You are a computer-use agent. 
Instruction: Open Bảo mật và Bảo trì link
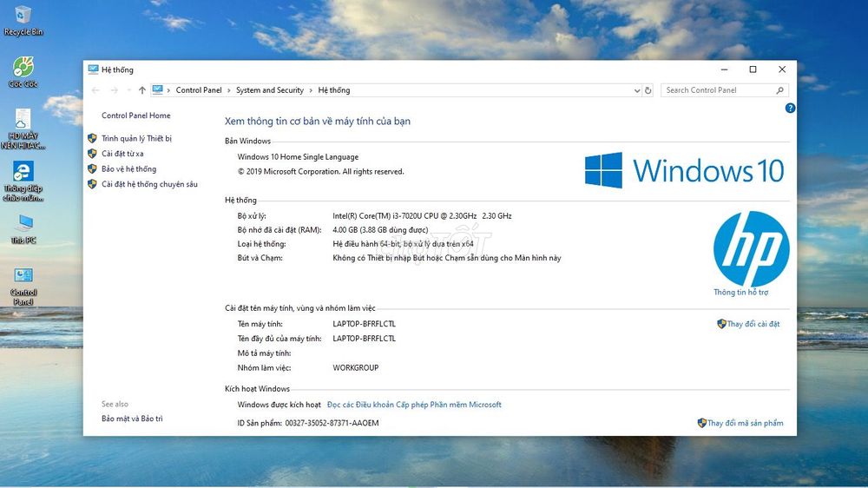[x=132, y=419]
